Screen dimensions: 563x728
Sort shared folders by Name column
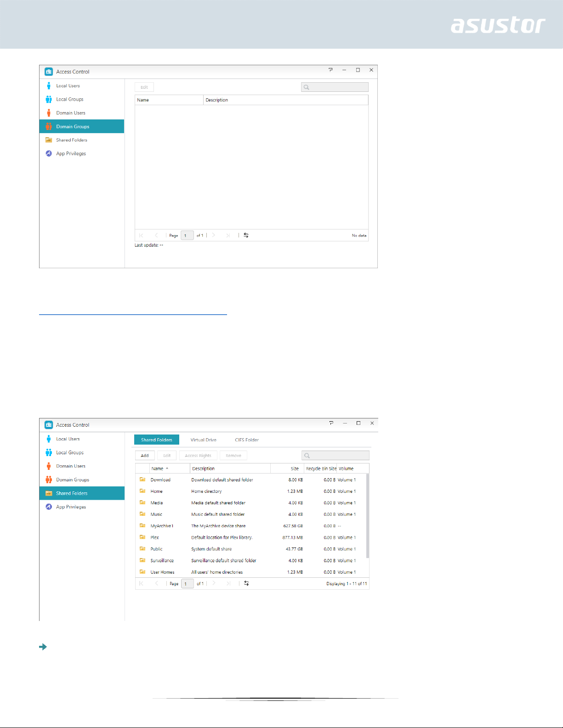170,468
